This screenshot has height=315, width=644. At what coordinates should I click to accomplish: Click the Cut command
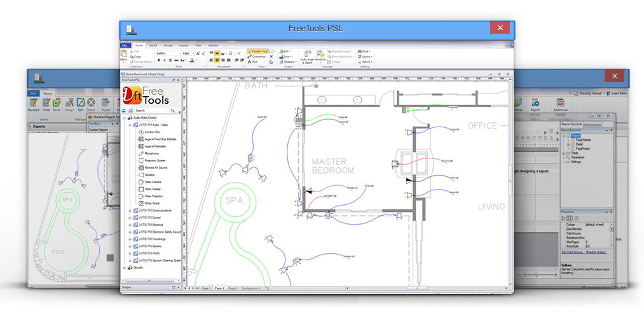coord(134,52)
